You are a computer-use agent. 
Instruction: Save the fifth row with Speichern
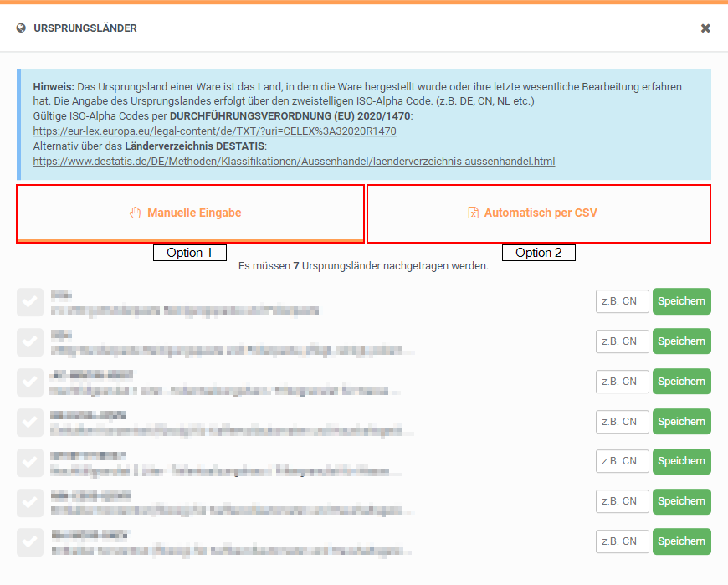[682, 461]
